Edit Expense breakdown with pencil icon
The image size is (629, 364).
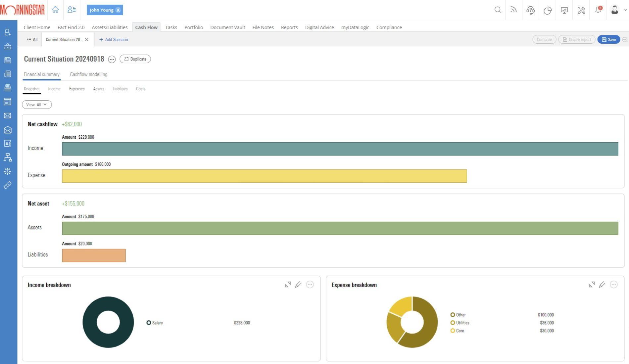pyautogui.click(x=602, y=285)
